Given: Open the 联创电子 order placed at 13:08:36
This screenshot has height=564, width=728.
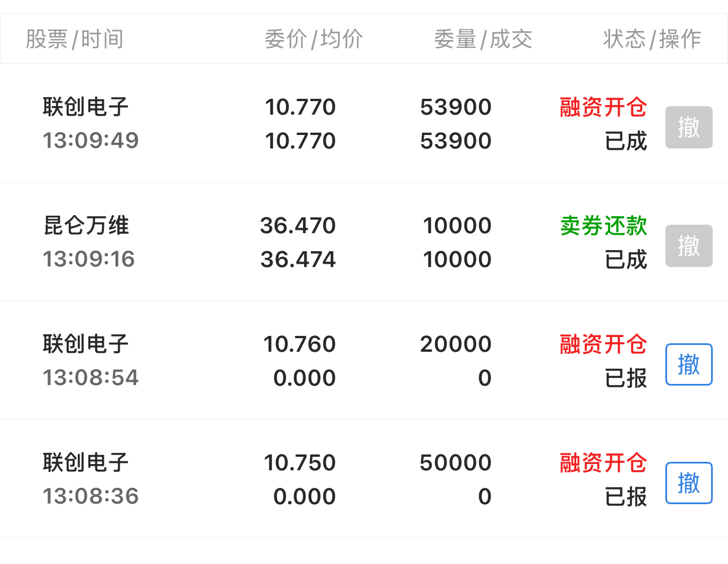Looking at the screenshot, I should coord(364,479).
